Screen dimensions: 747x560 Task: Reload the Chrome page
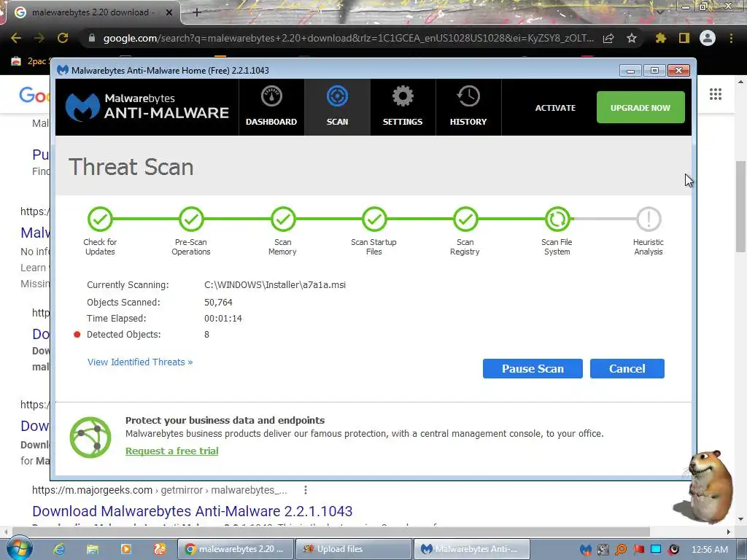click(x=63, y=38)
